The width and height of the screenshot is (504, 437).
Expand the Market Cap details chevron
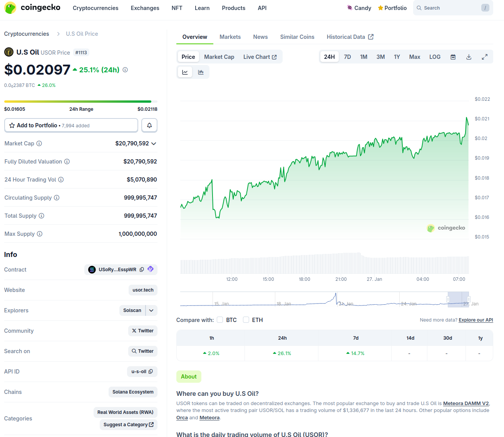(x=154, y=143)
